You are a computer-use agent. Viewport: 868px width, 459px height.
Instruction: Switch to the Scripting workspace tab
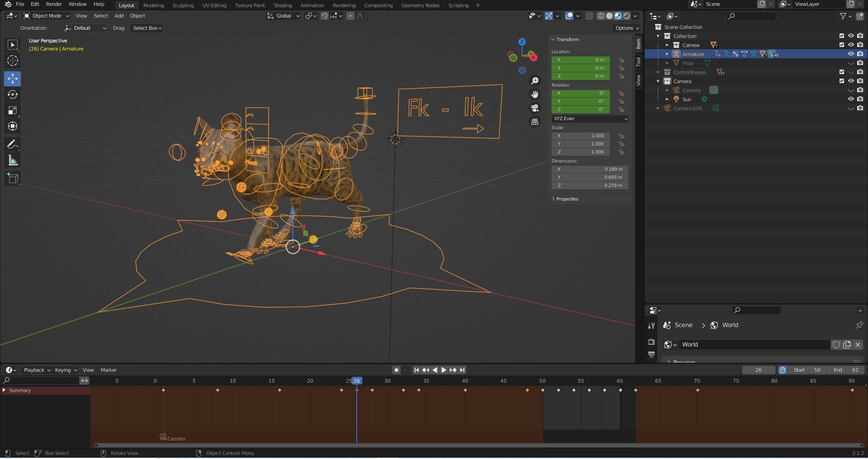pyautogui.click(x=458, y=5)
